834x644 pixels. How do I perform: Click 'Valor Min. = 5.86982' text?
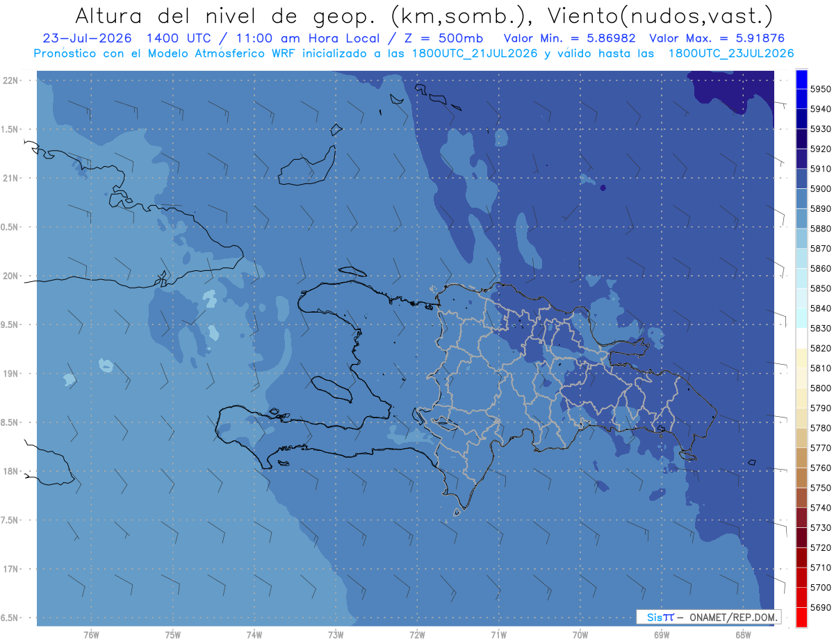pos(569,38)
